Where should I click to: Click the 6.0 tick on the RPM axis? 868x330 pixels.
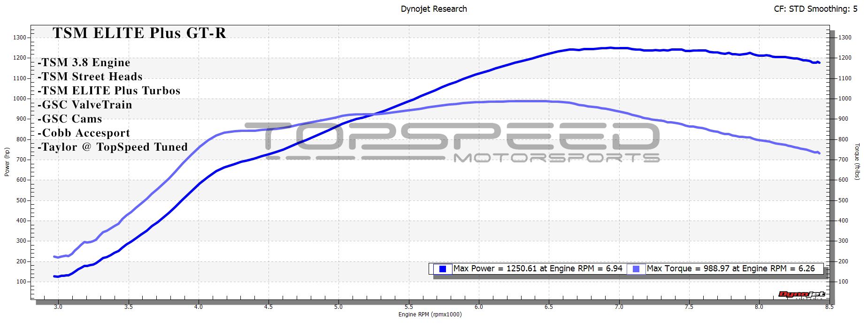coord(478,307)
